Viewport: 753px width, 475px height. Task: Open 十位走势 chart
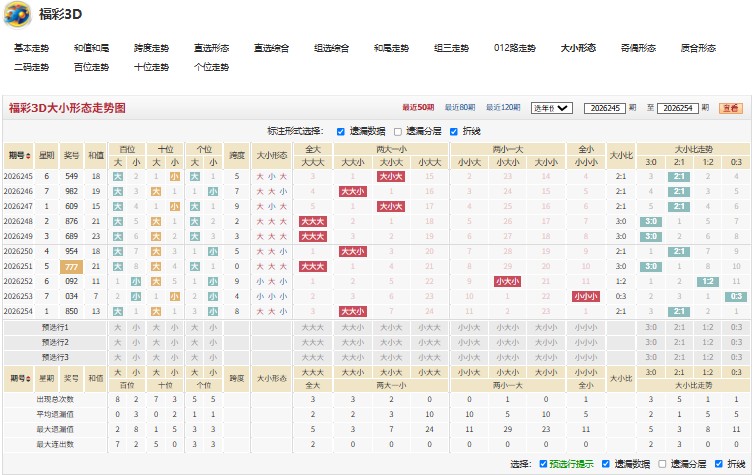pyautogui.click(x=151, y=67)
